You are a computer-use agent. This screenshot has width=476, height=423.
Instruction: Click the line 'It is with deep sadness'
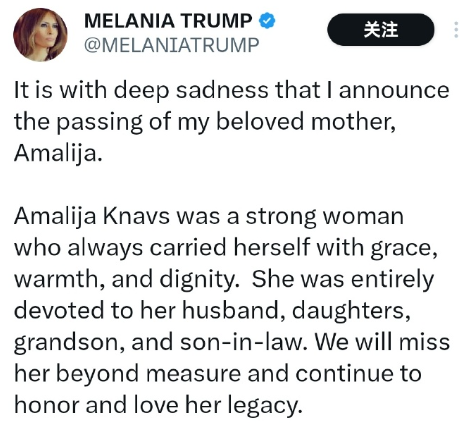(141, 90)
